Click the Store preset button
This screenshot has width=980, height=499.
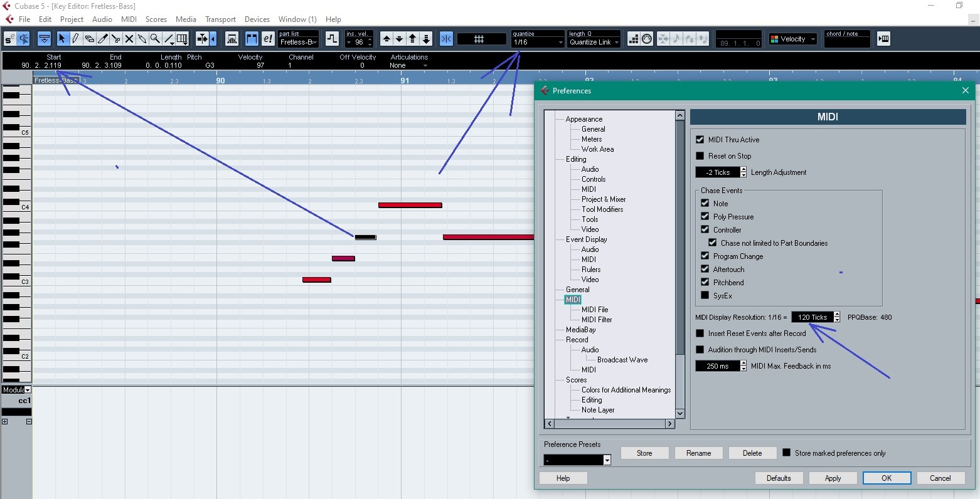[x=644, y=453]
